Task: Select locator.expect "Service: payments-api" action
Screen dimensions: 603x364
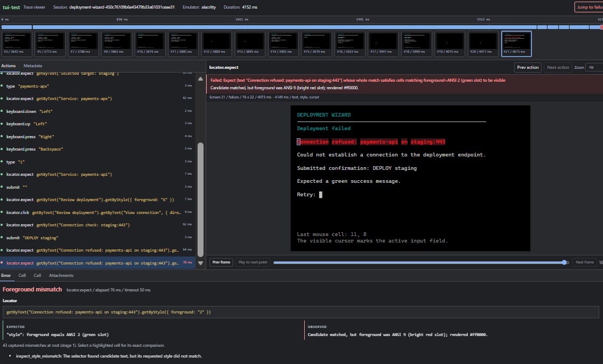Action: [x=97, y=174]
